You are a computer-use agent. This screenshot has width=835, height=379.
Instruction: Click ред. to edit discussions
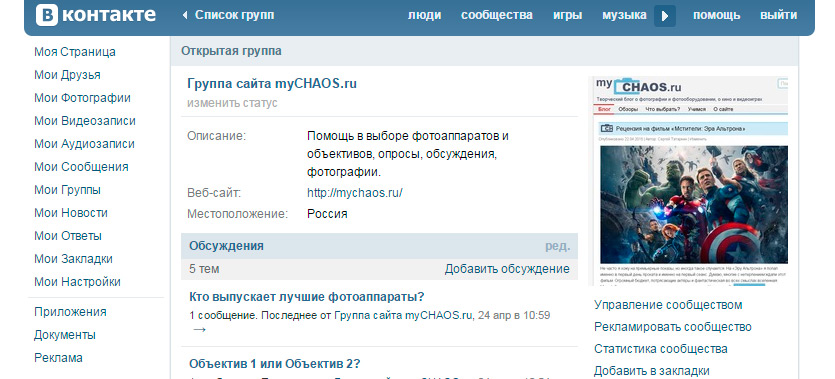point(558,246)
